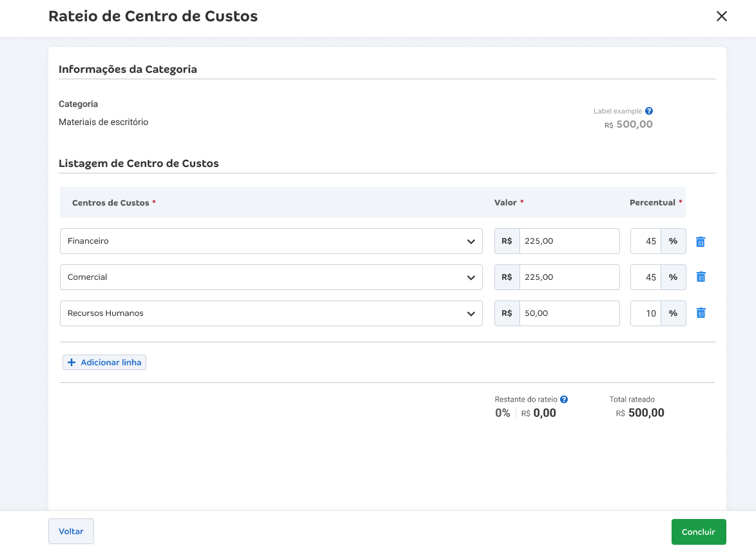Viewport: 756px width, 548px height.
Task: Finish with the Concluir button
Action: [x=699, y=532]
